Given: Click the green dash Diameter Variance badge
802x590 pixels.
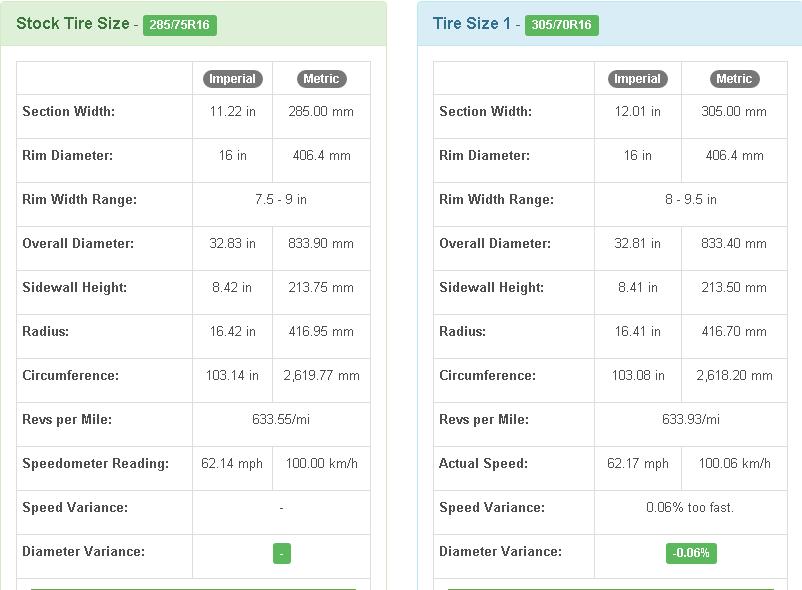Looking at the screenshot, I should coord(282,553).
